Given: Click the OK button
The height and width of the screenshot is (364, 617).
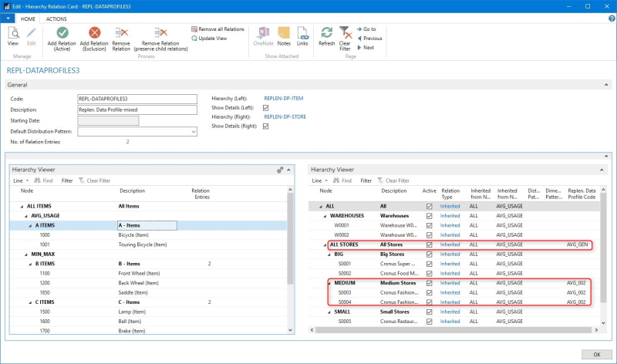Looking at the screenshot, I should (x=596, y=354).
